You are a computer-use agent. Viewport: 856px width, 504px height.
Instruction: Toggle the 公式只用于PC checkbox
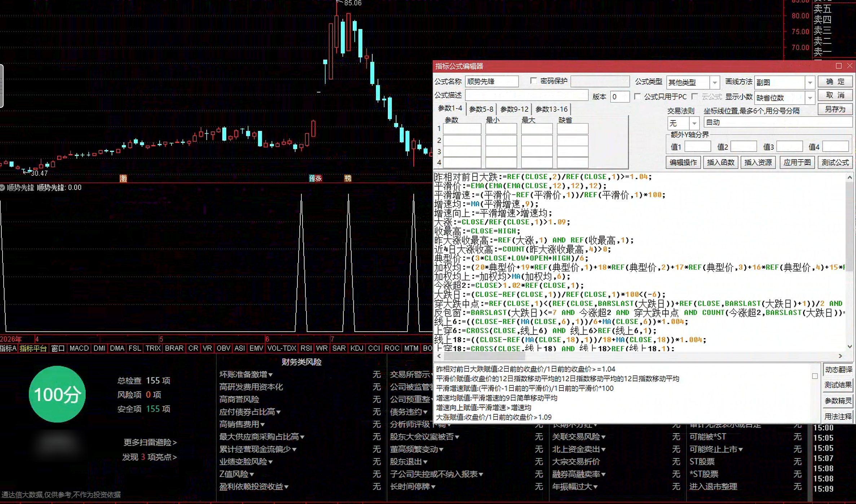tap(637, 97)
